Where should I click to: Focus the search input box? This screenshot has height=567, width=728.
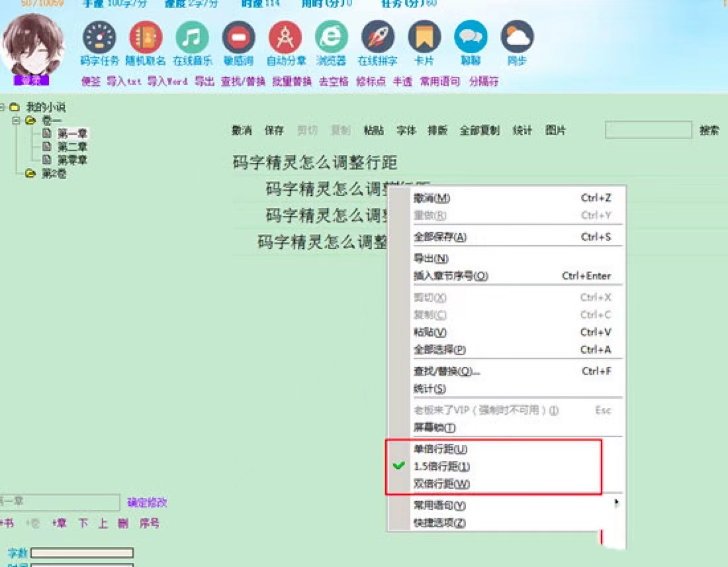coord(648,130)
